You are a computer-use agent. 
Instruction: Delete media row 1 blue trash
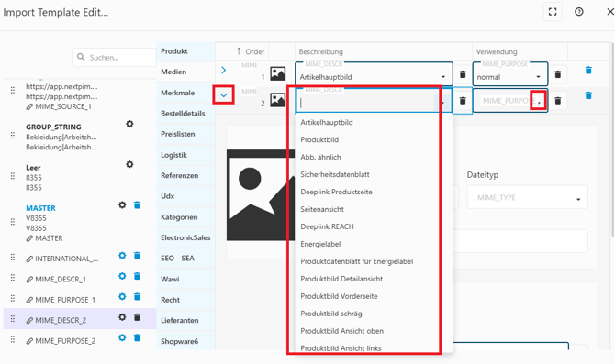point(588,70)
